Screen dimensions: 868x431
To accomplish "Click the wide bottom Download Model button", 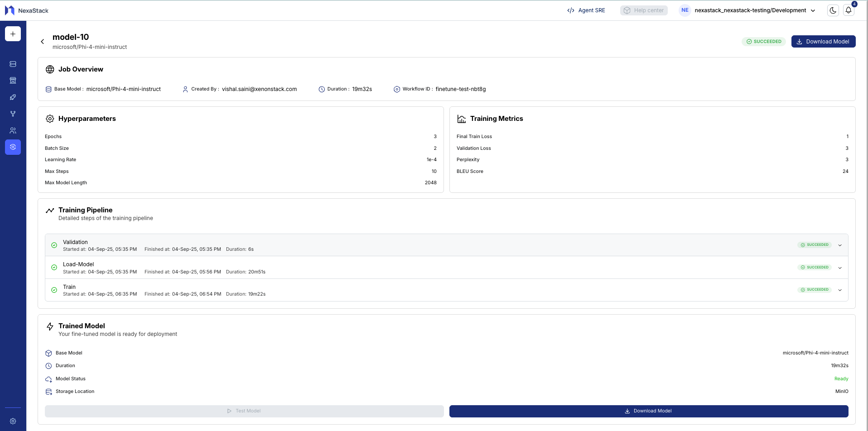I will [648, 411].
